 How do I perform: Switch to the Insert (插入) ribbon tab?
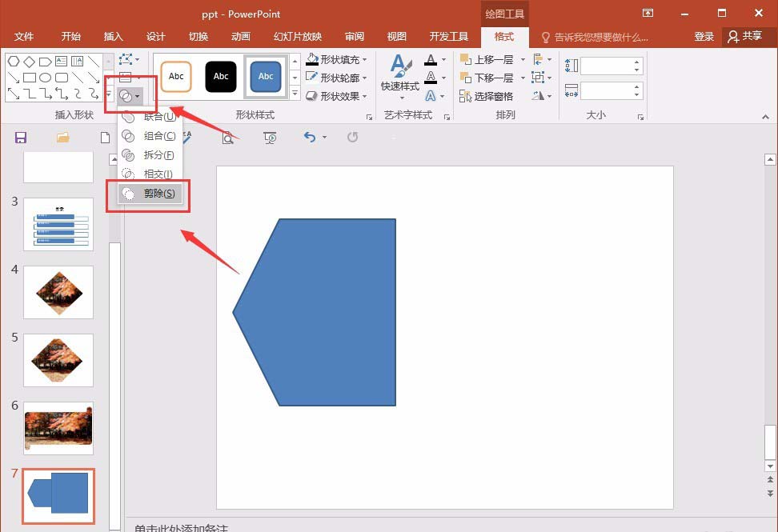click(x=114, y=37)
